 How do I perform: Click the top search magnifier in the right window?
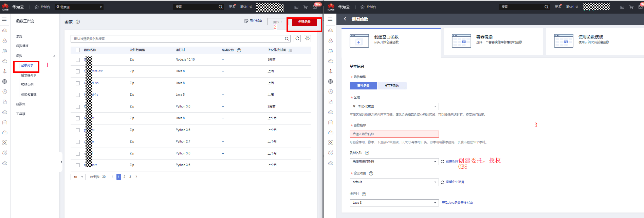click(x=546, y=7)
